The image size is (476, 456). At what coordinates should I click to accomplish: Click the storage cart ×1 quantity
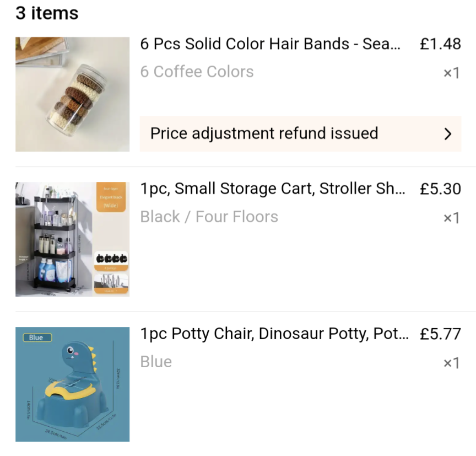click(451, 218)
